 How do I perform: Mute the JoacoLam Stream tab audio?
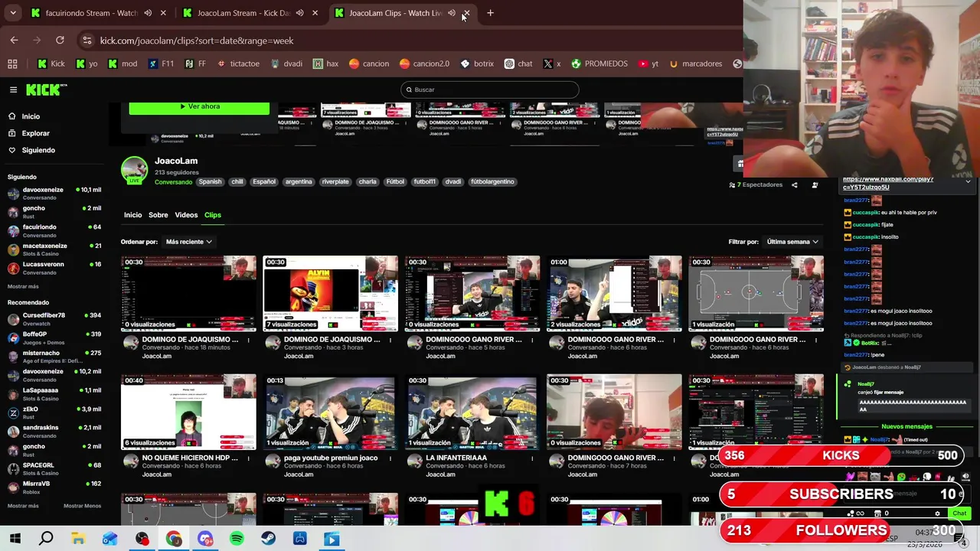pos(299,13)
